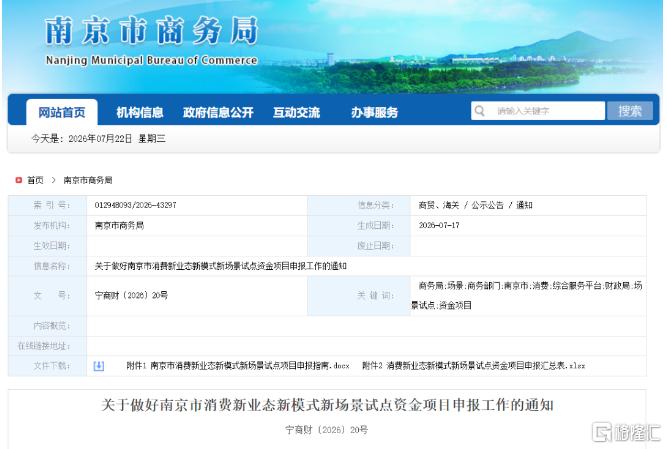The height and width of the screenshot is (449, 667).
Task: Open the 政府信息公开 menu
Action: point(218,112)
